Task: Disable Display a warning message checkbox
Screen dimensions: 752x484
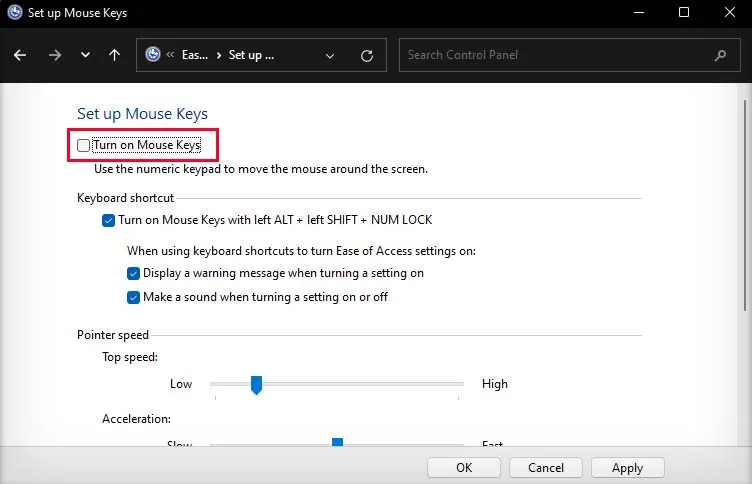Action: pyautogui.click(x=134, y=273)
